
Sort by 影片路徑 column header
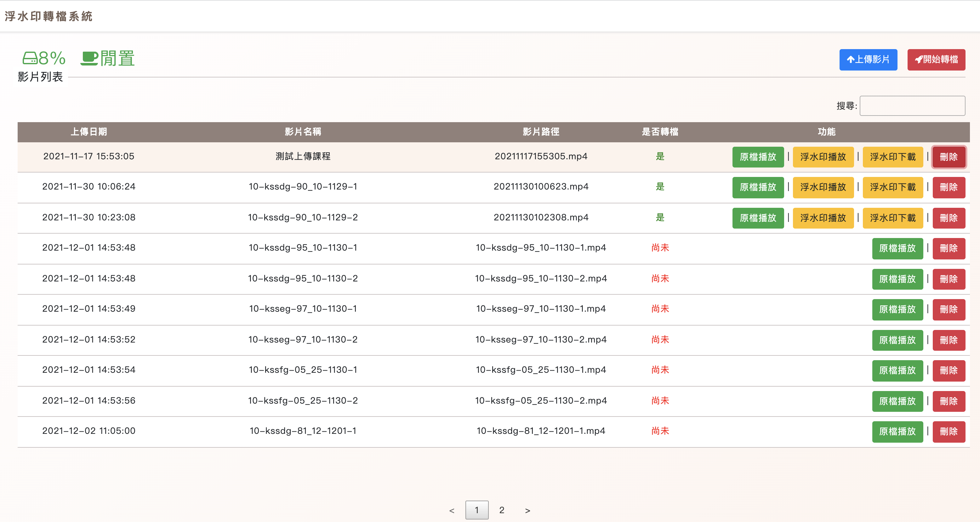pos(541,132)
